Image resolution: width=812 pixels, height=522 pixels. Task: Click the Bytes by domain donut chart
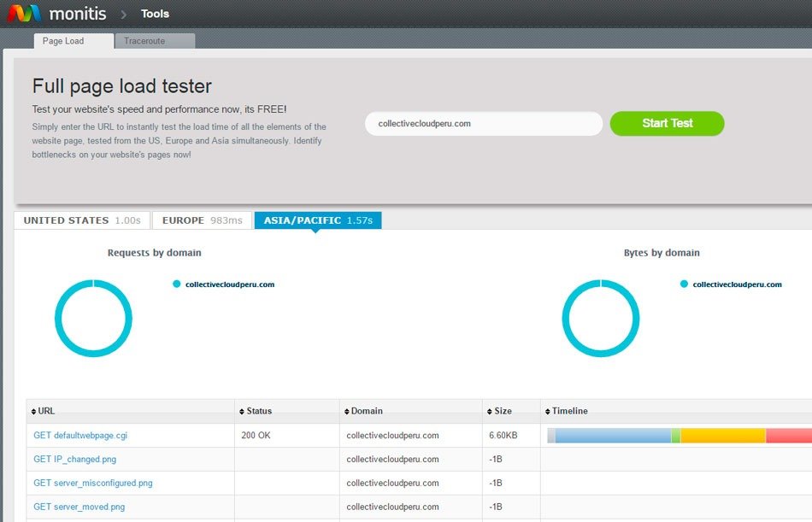[601, 318]
